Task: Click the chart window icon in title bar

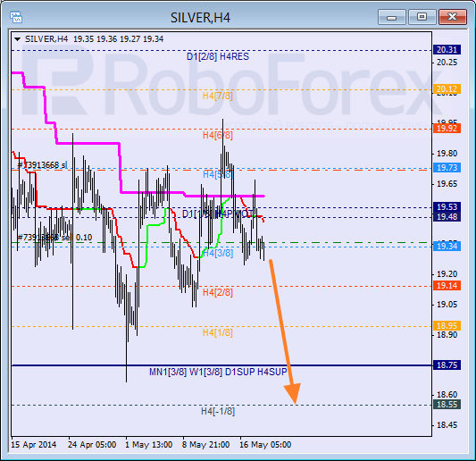Action: (16, 17)
